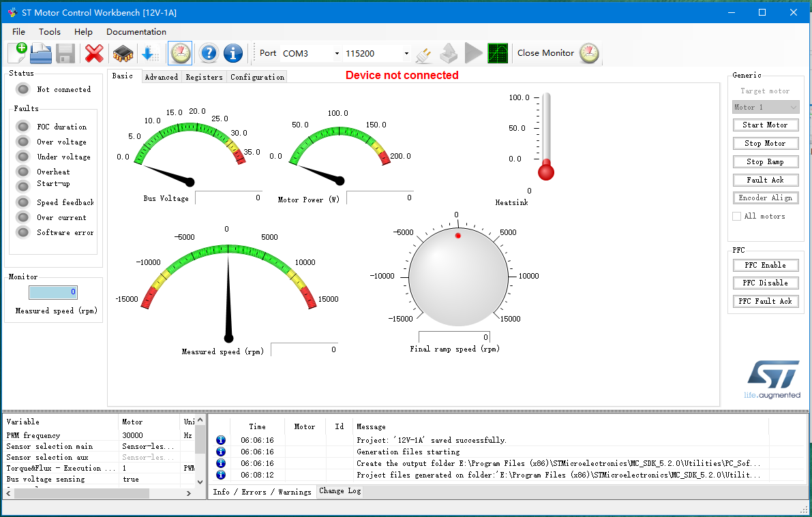Click the PFC Fault Ack button
The image size is (812, 517).
tap(766, 301)
